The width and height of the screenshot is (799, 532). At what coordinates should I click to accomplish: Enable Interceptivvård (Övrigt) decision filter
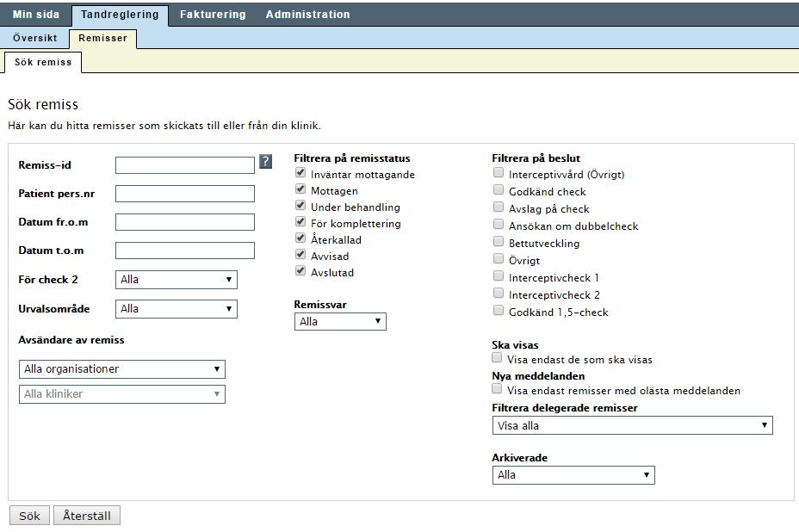[499, 173]
